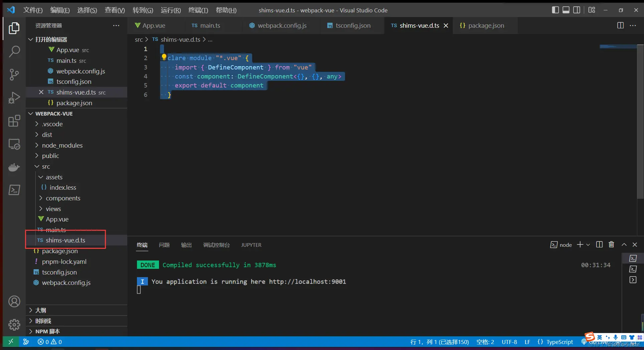Split the editor right

(620, 25)
